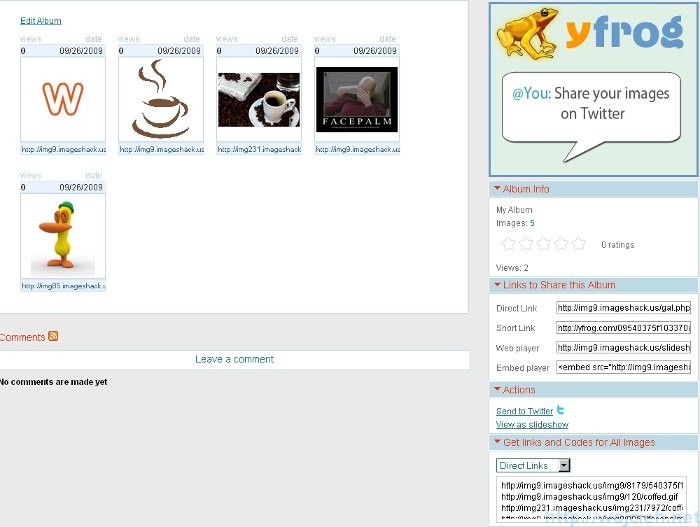Screen dimensions: 700x527
Task: Click 'No comments are made yet' text
Action: tap(53, 382)
